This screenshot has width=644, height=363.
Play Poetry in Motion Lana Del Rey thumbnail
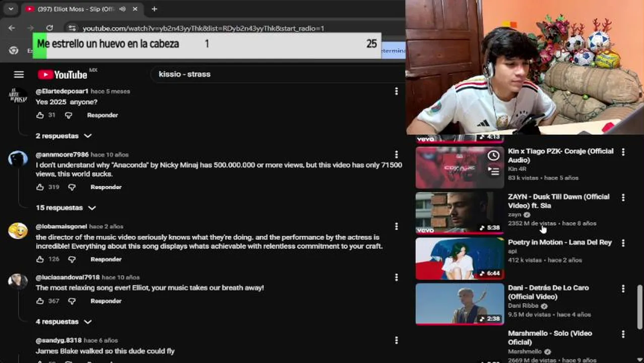460,258
